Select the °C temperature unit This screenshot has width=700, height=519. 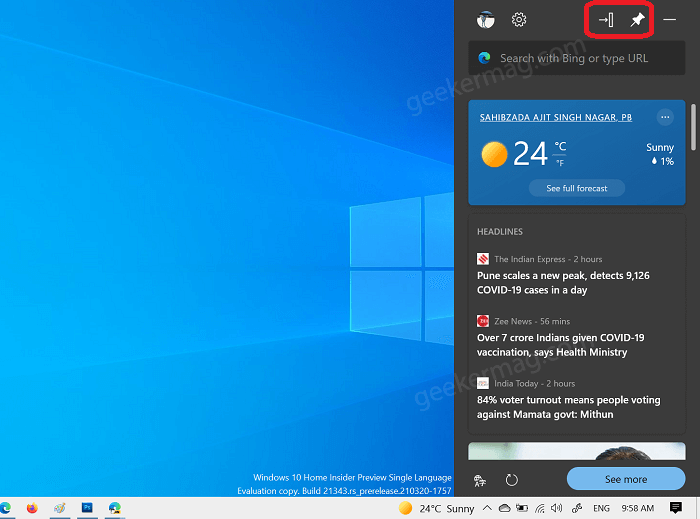click(560, 146)
